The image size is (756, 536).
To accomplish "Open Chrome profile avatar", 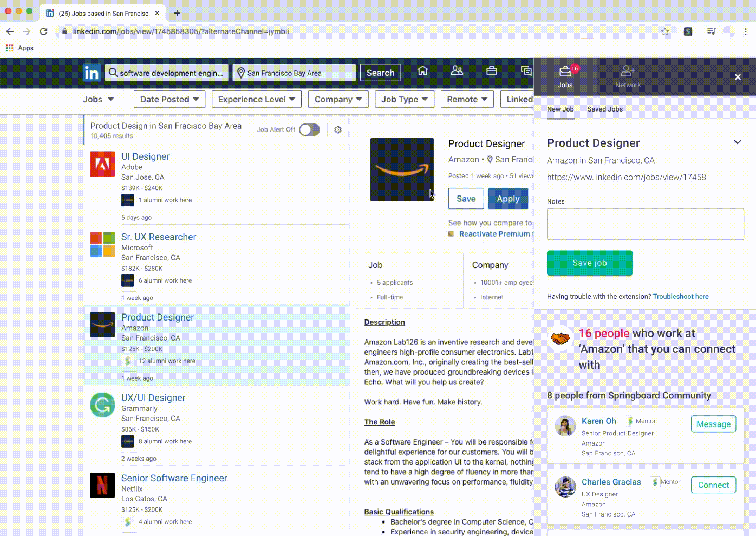I will (x=729, y=31).
